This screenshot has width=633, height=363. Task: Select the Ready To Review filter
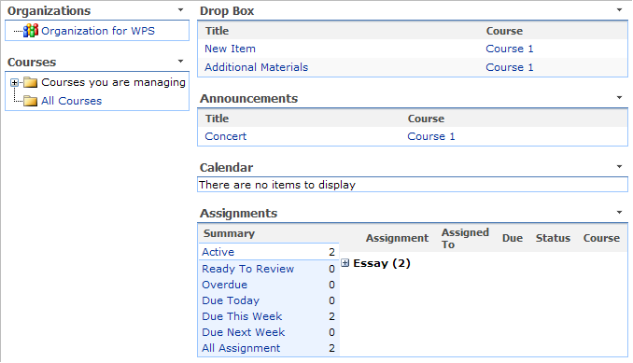pyautogui.click(x=248, y=269)
